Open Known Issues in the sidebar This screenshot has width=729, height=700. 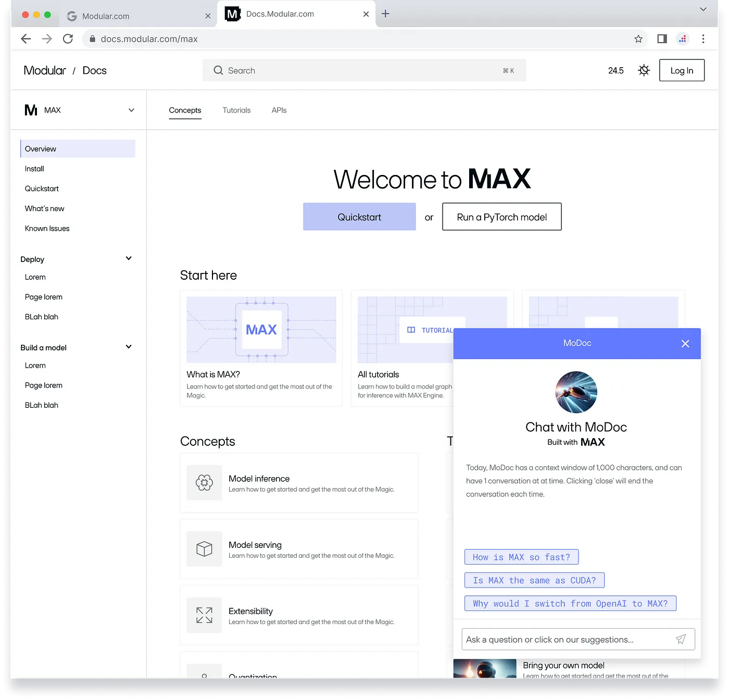coord(47,228)
